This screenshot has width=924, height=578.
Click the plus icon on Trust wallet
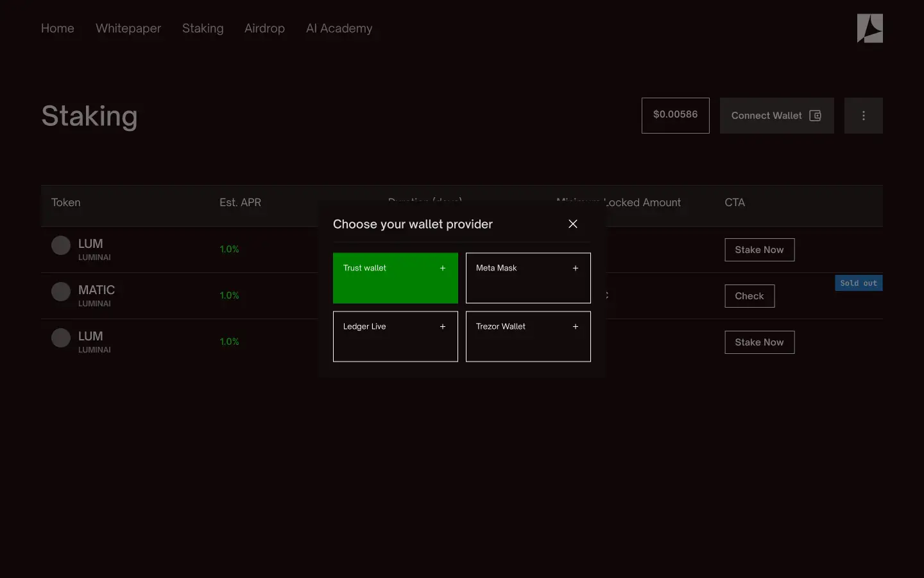tap(443, 268)
